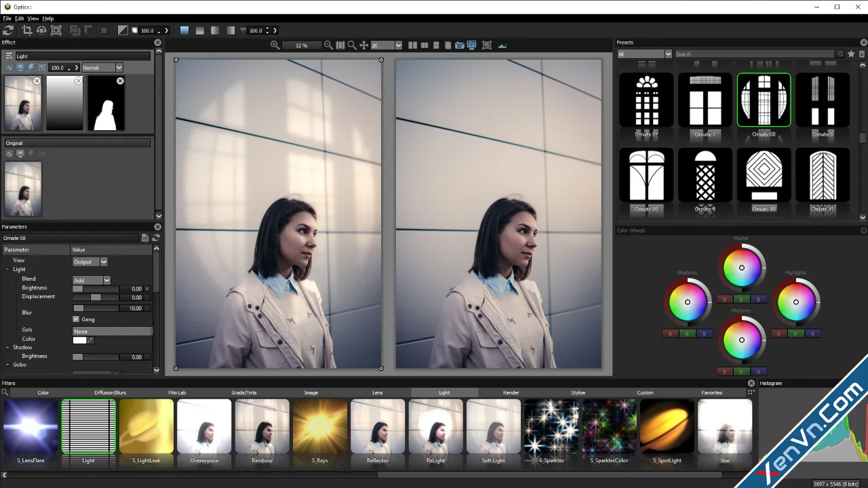This screenshot has height=488, width=868.
Task: Remove the gradient mask with its X button
Action: click(79, 81)
